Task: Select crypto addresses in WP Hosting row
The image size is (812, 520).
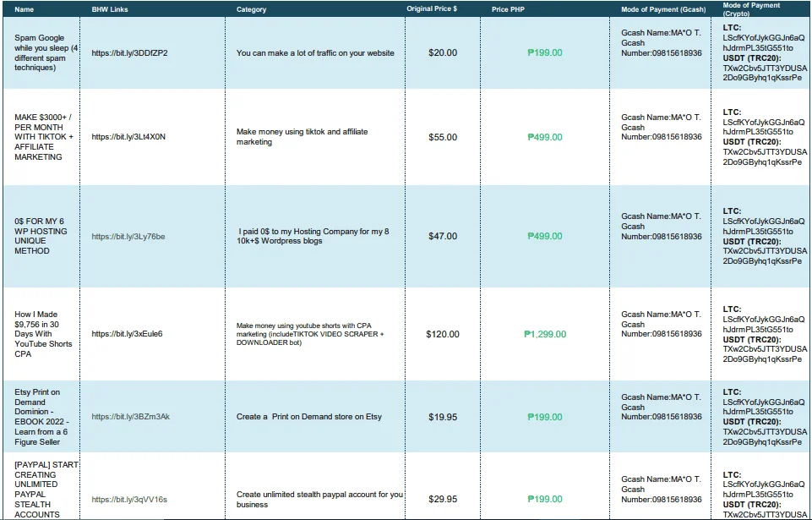Action: click(765, 237)
